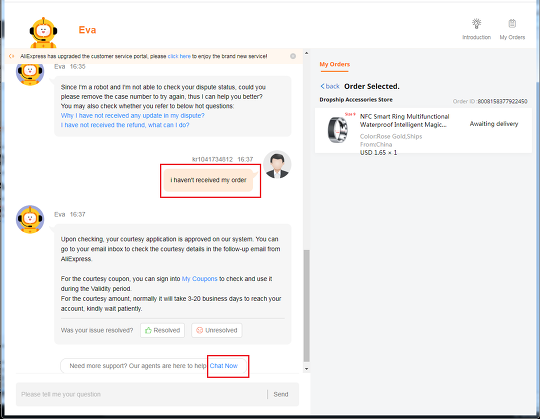Click the Awaiting delivery status
This screenshot has width=540, height=419.
494,124
